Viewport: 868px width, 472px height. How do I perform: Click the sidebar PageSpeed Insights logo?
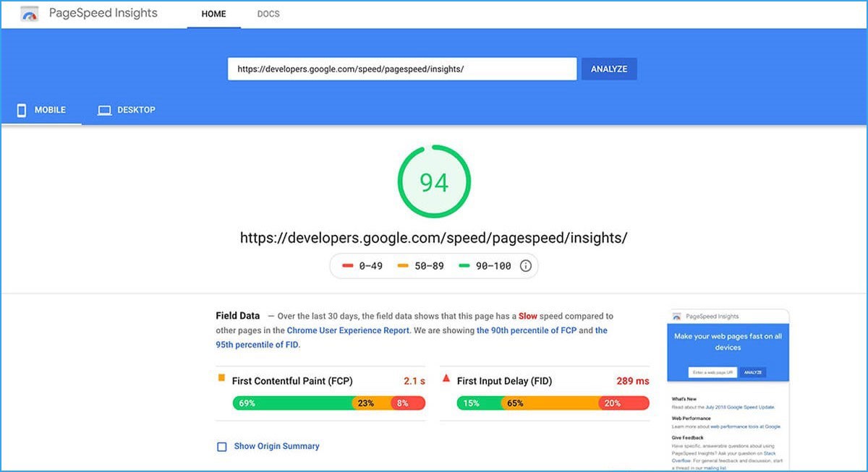[x=676, y=316]
